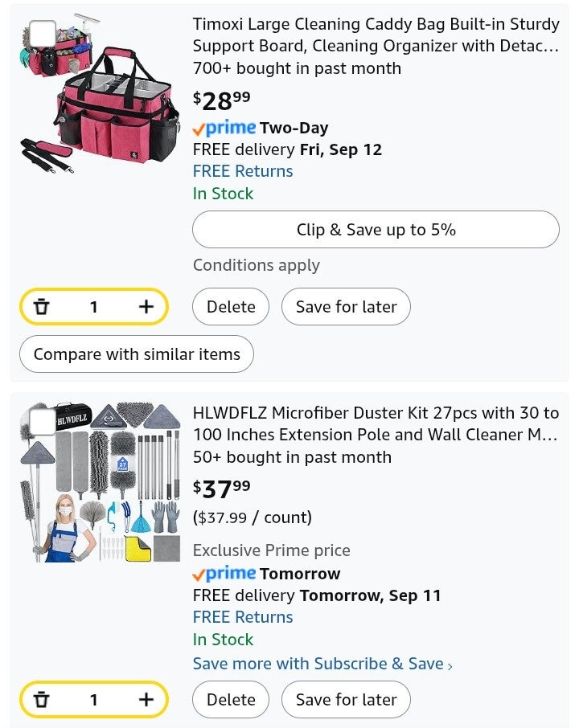This screenshot has height=728, width=579.
Task: Click prime logo on HLWDFLZ duster kit
Action: tap(224, 574)
